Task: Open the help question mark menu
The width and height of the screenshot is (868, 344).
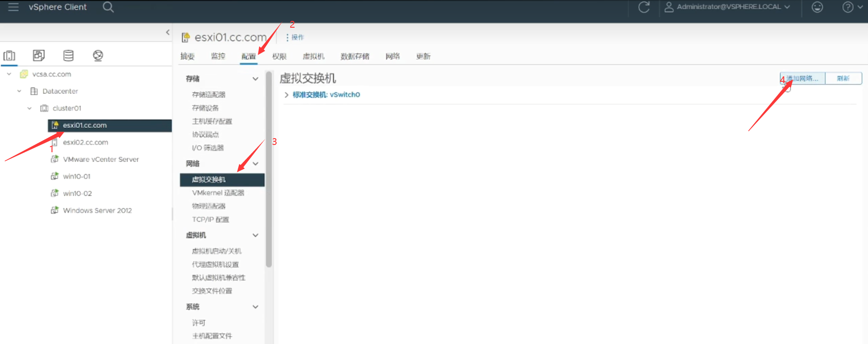Action: click(852, 7)
